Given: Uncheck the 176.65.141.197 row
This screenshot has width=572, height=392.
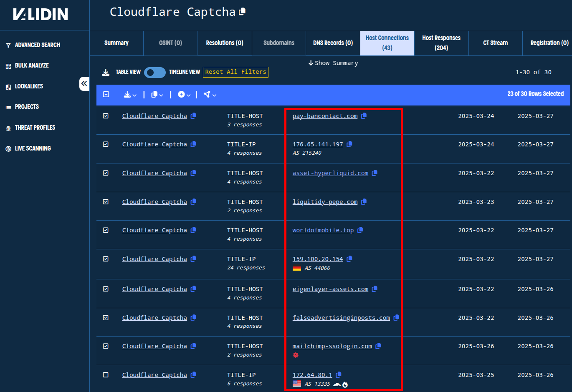Looking at the screenshot, I should pyautogui.click(x=106, y=144).
